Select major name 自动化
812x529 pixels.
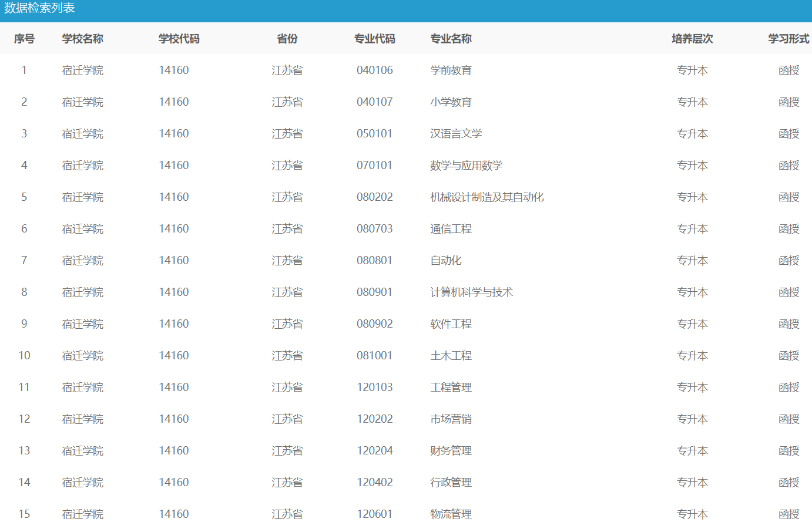coord(446,261)
